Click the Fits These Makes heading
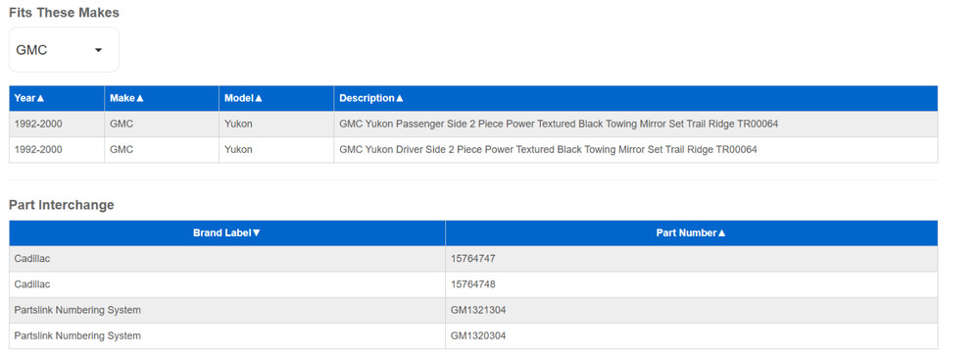 tap(64, 13)
